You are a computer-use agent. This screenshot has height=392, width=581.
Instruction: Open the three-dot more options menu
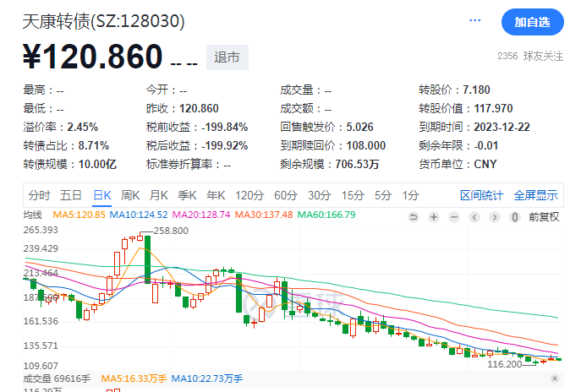pyautogui.click(x=474, y=20)
